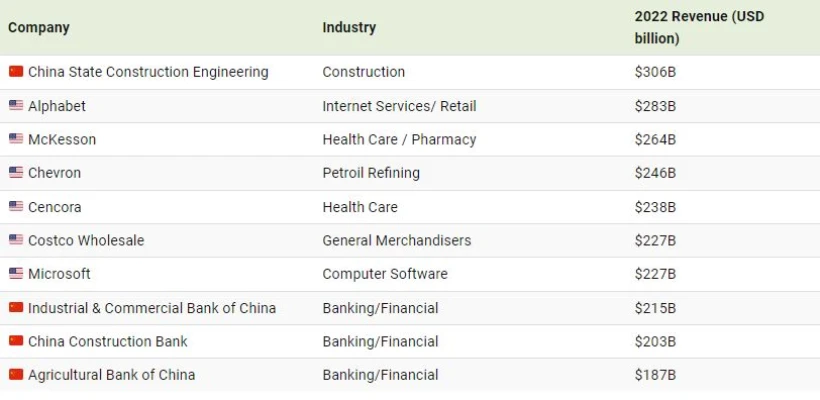Click the $306B revenue value
The width and height of the screenshot is (820, 400).
tap(655, 72)
